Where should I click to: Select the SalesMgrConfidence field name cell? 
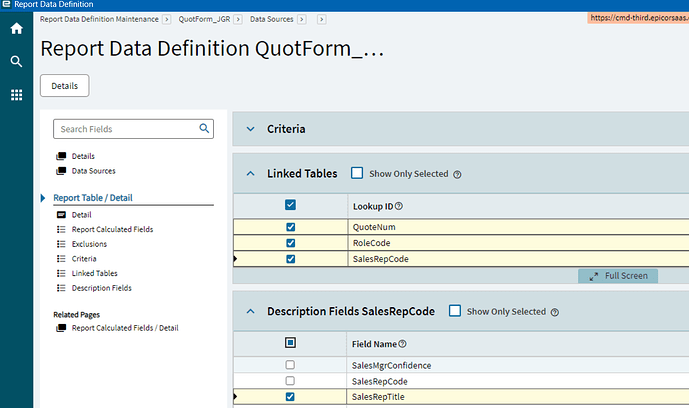pyautogui.click(x=518, y=365)
